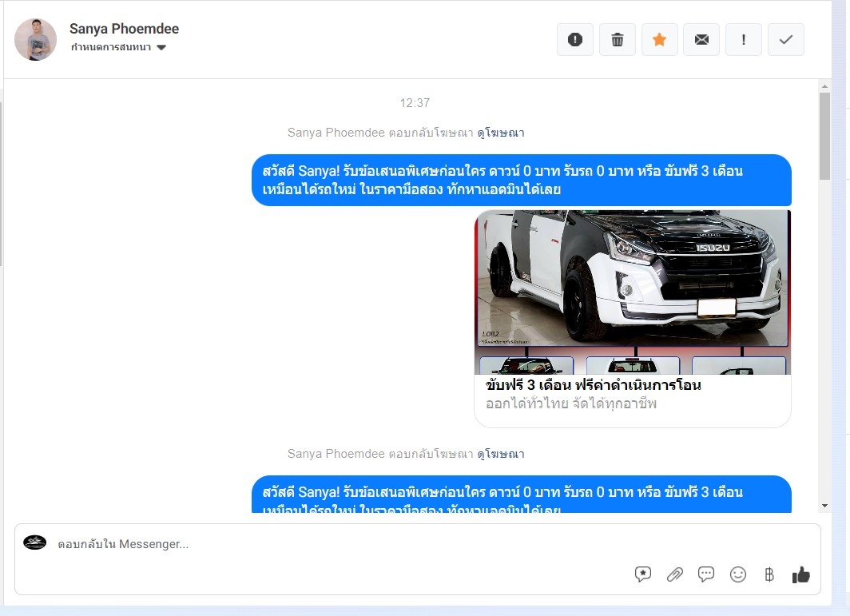
Task: Mark conversation as spam with circled exclamation icon
Action: coord(575,40)
